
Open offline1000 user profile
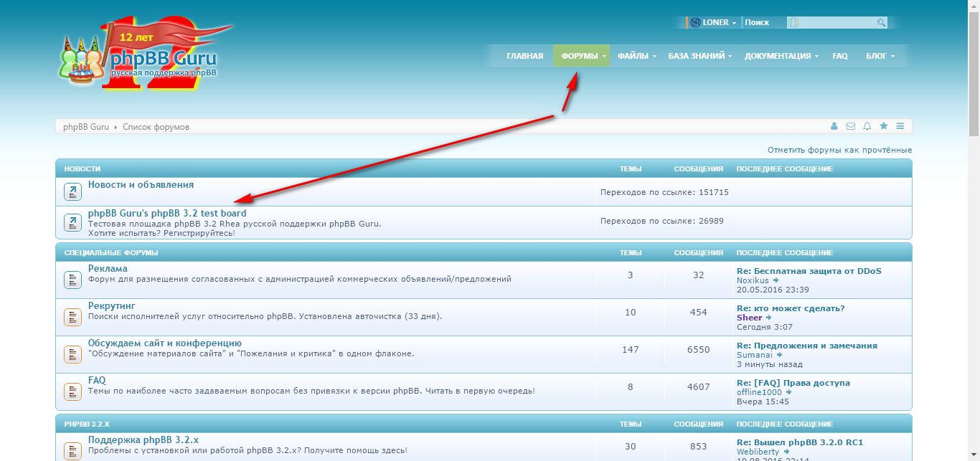(759, 392)
